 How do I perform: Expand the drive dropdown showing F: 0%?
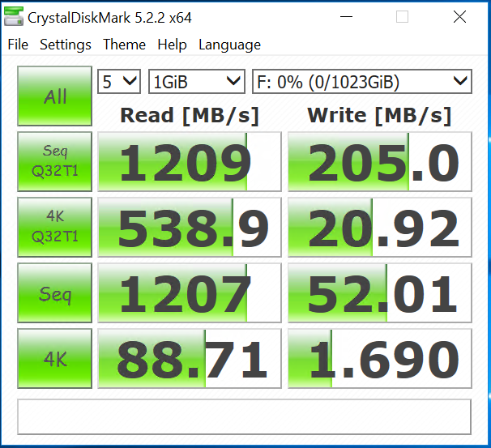pyautogui.click(x=362, y=81)
